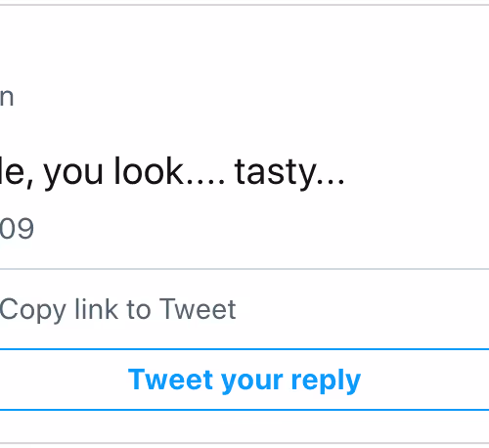Click the word 'look....' in tweet body

click(x=169, y=171)
